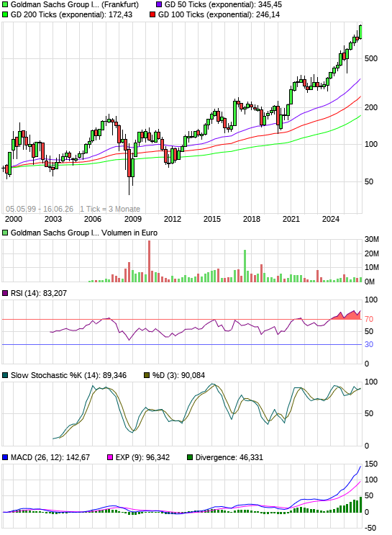Click the -50 MACD axis label
This screenshot has width=392, height=535.
[x=371, y=529]
